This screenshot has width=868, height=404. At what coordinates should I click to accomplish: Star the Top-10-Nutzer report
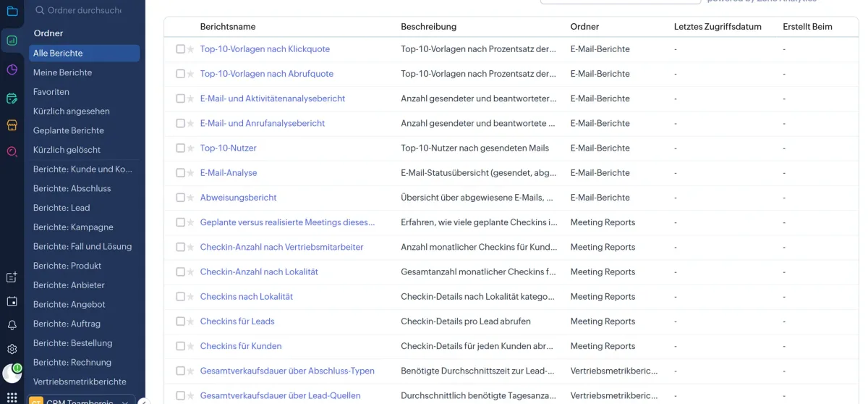click(191, 148)
